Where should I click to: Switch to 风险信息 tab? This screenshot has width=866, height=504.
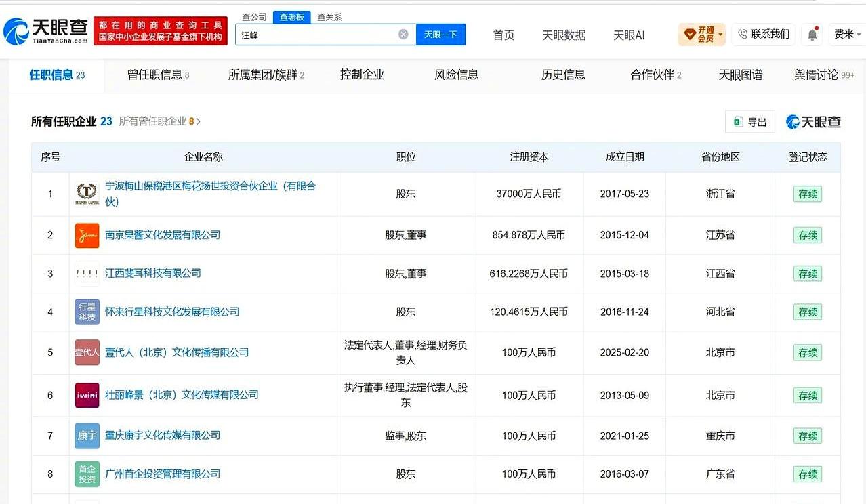456,75
